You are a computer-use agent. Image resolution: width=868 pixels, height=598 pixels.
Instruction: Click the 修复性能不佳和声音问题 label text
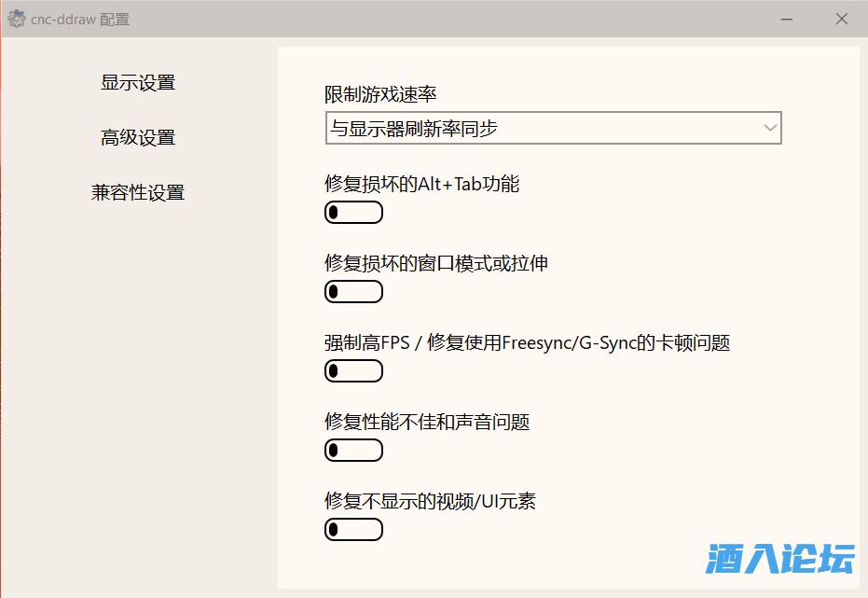(427, 422)
